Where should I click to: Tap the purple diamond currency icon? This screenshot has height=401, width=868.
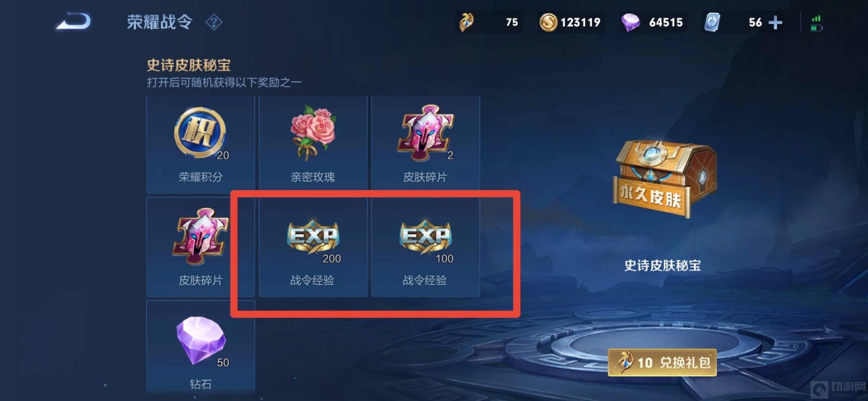click(x=630, y=22)
